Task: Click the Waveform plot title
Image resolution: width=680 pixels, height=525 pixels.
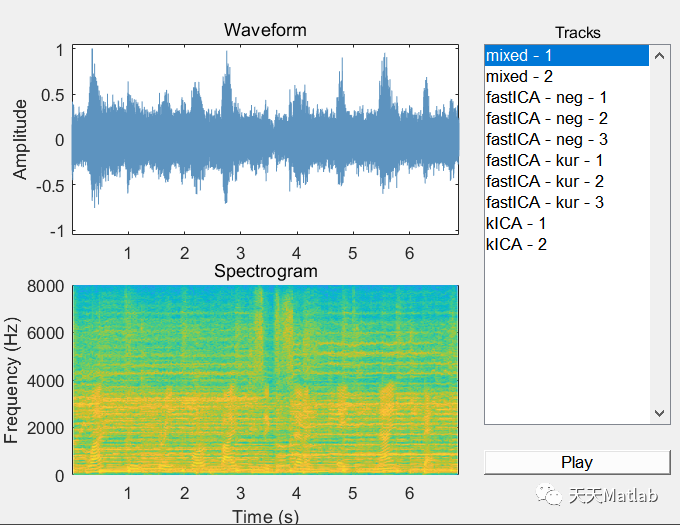Action: 265,30
